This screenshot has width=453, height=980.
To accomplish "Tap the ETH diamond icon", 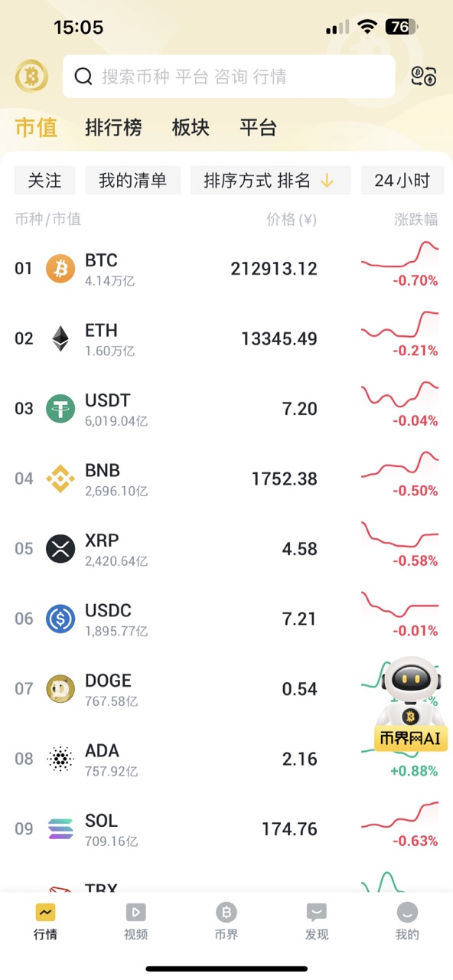I will [60, 338].
